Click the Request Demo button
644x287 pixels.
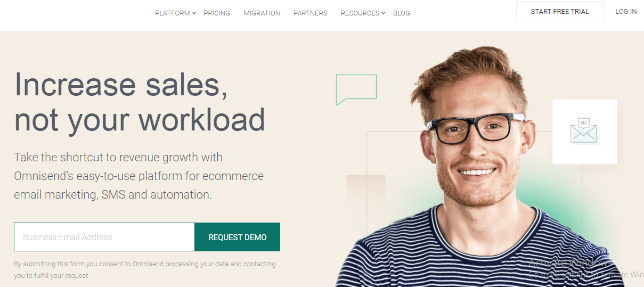pos(238,237)
